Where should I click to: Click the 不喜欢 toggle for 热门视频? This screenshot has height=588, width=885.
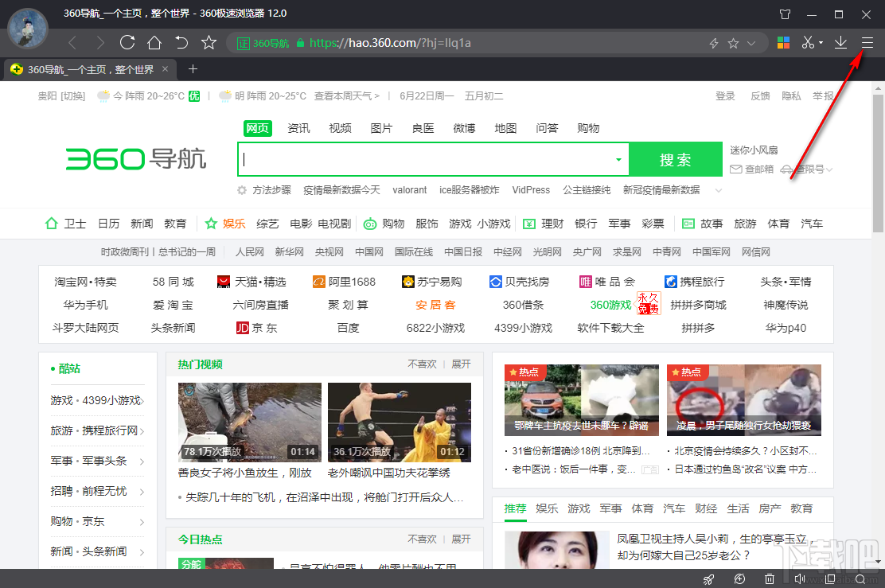point(423,364)
